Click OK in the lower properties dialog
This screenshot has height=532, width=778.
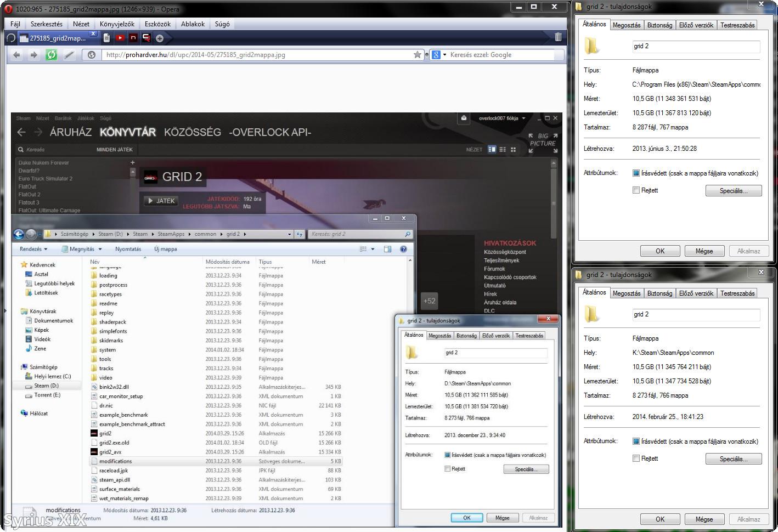click(x=660, y=519)
